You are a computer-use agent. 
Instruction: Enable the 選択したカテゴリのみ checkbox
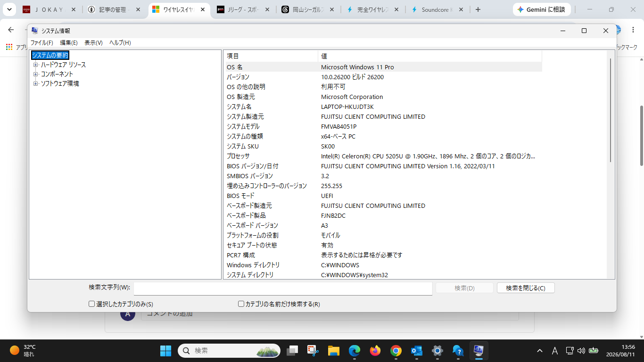pos(92,304)
